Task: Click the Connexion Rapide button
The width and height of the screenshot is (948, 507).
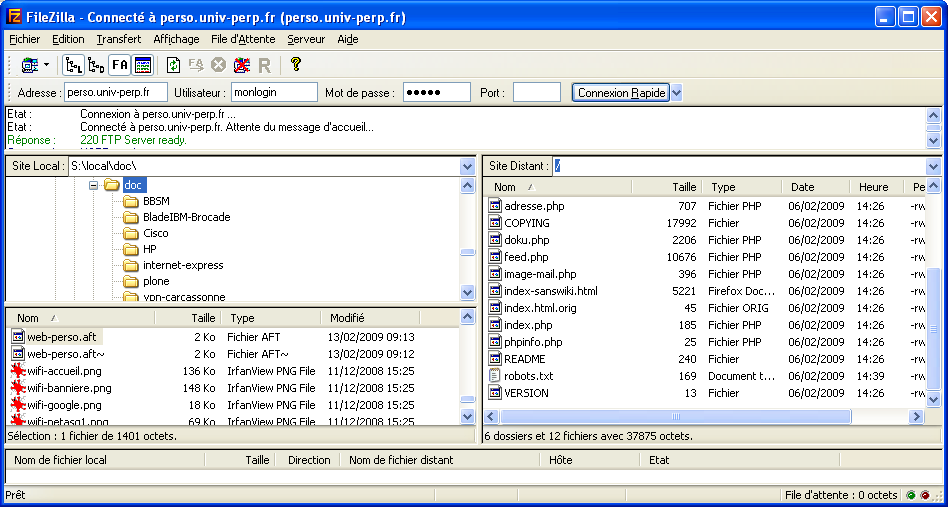Action: tap(621, 93)
